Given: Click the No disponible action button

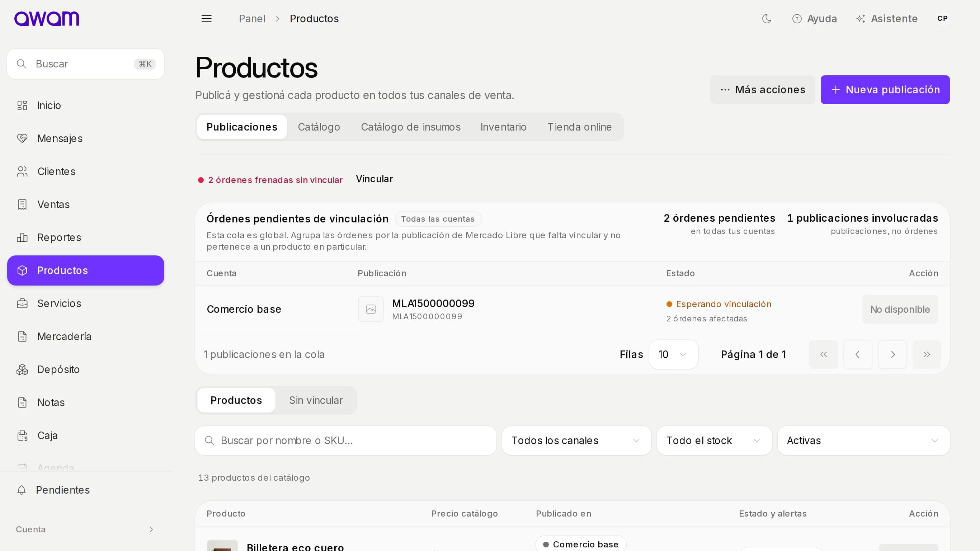Looking at the screenshot, I should (x=900, y=309).
